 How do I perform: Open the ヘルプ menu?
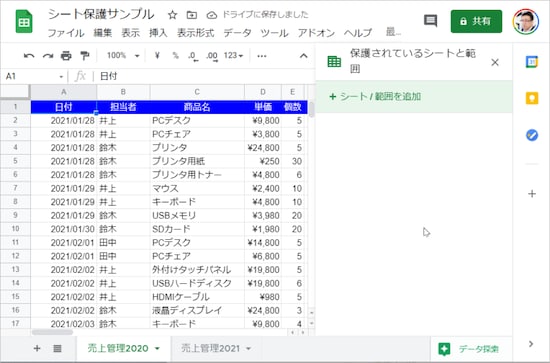coord(357,33)
